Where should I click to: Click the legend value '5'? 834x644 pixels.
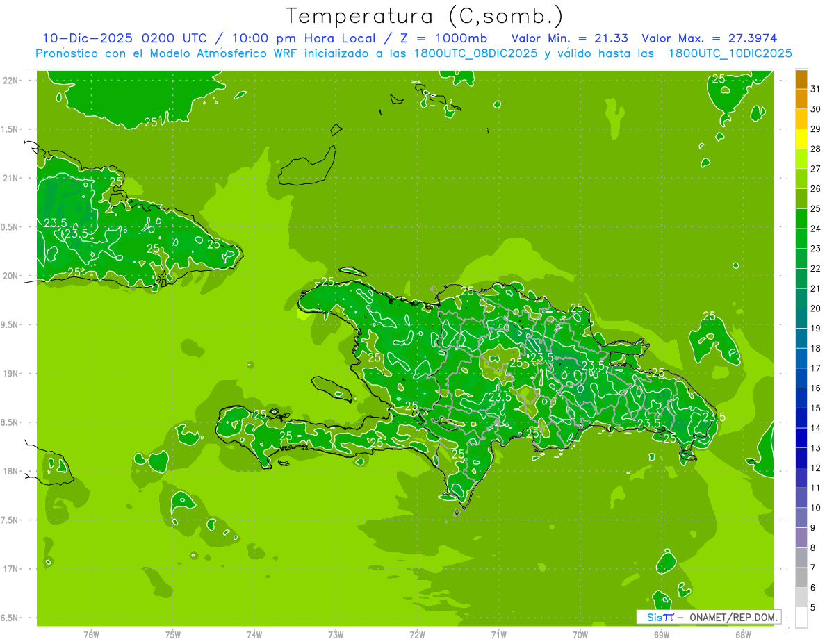pyautogui.click(x=813, y=608)
